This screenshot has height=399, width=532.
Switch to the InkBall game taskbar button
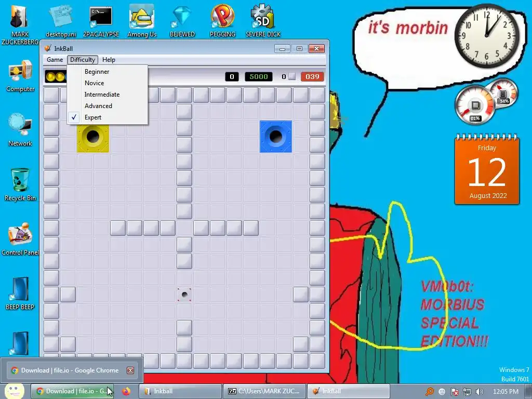click(x=348, y=391)
